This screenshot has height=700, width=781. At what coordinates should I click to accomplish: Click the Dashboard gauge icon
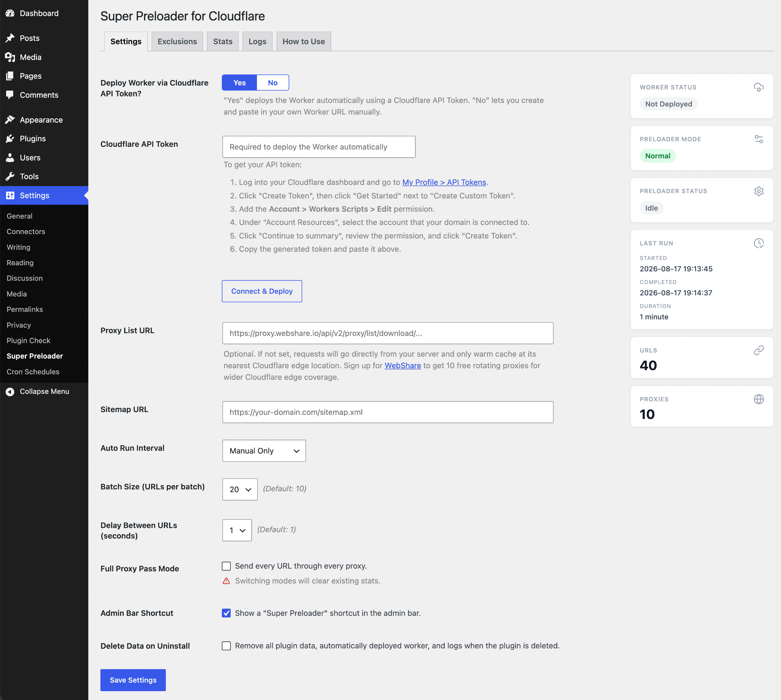[10, 13]
